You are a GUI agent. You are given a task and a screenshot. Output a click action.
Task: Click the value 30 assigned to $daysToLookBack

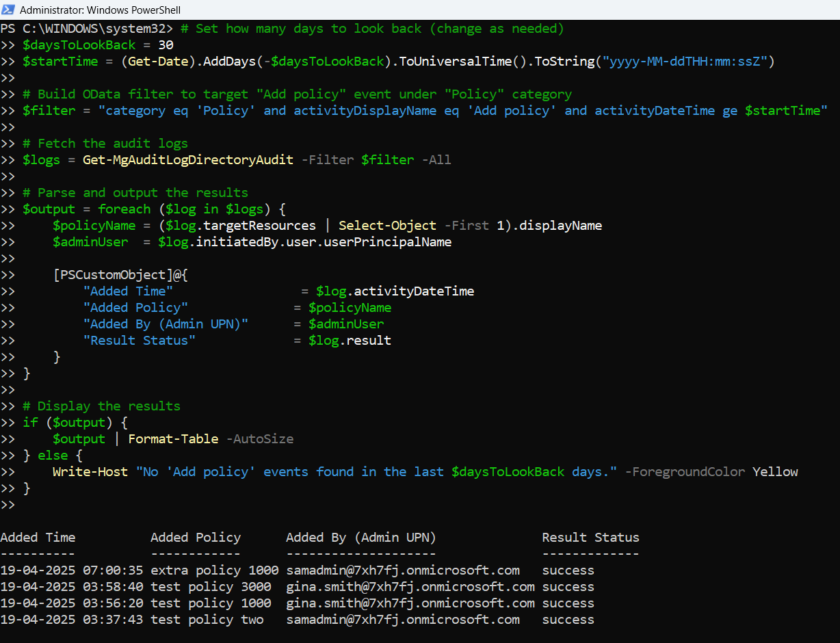166,45
